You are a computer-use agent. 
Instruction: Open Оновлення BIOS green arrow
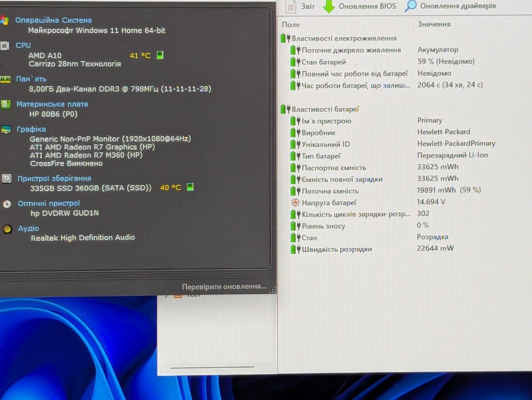tap(329, 6)
